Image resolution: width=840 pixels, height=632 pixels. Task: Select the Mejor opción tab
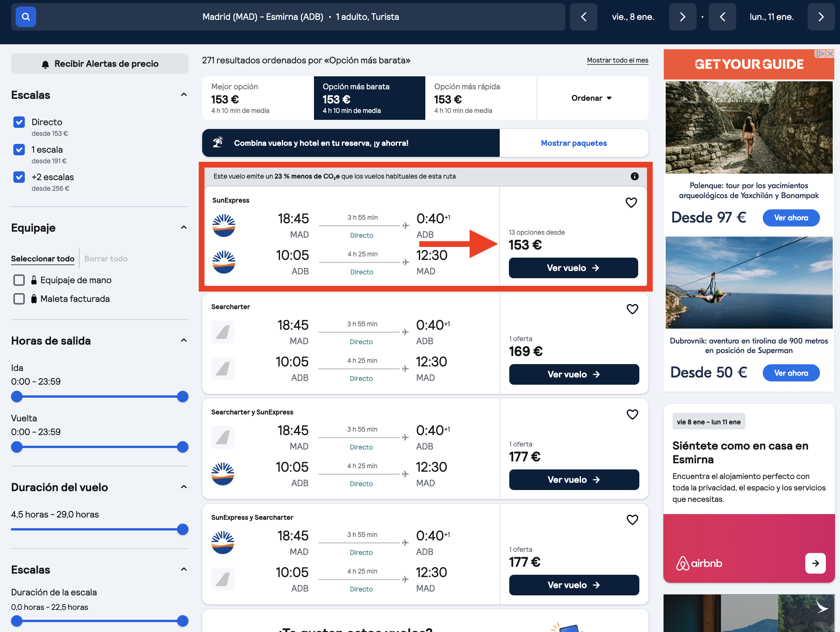tap(258, 98)
